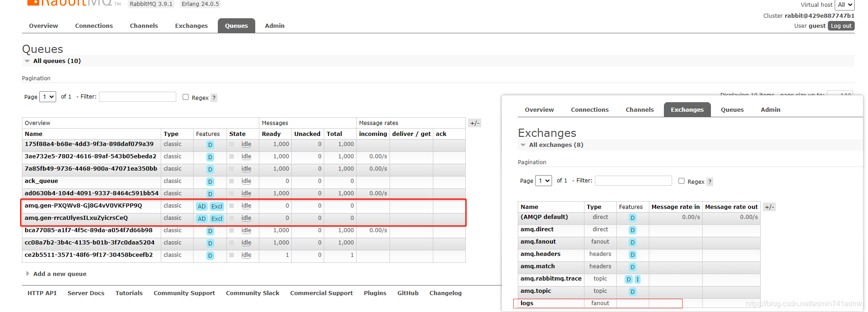Open the amq.topic exchange
868x312 pixels.
[x=536, y=291]
